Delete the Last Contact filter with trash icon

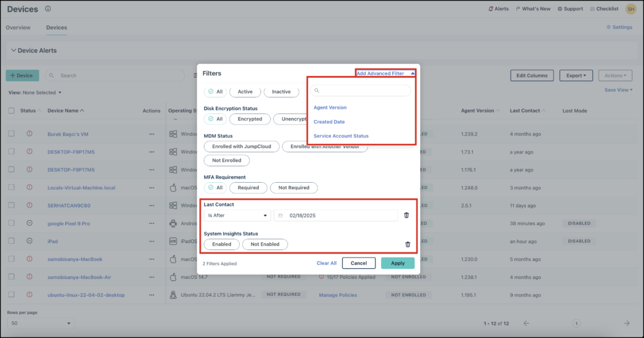(406, 215)
